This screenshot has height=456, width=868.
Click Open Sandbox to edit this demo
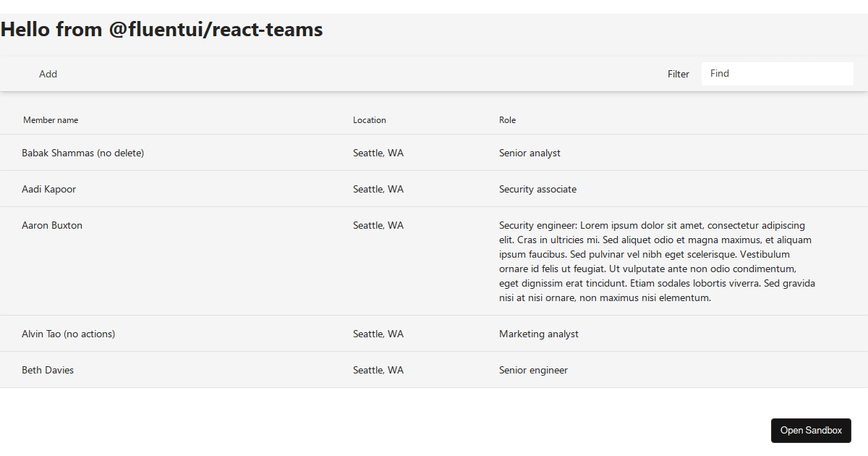[811, 430]
